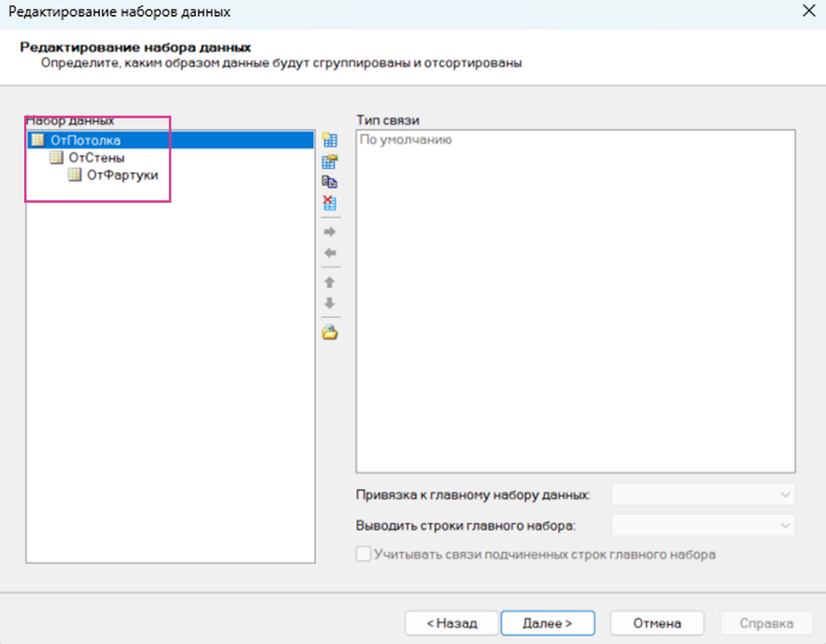Click the Справка button

[x=766, y=623]
